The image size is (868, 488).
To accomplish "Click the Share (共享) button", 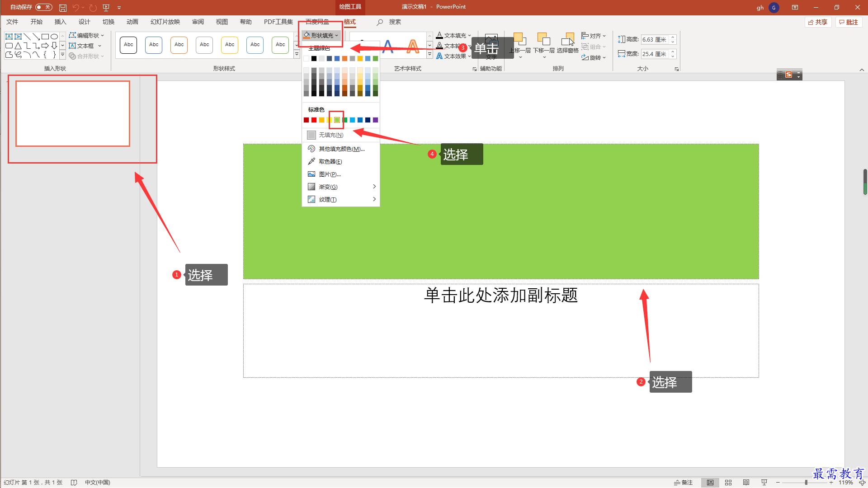I will click(818, 22).
